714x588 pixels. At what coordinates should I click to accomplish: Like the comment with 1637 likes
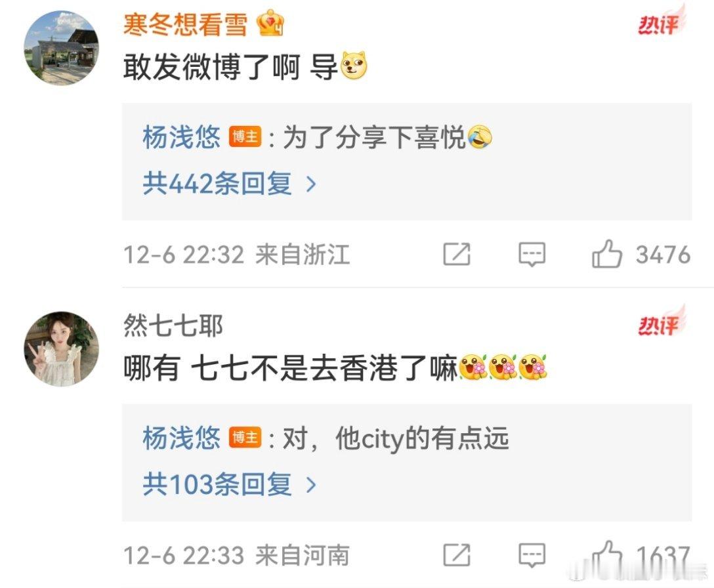pyautogui.click(x=606, y=555)
